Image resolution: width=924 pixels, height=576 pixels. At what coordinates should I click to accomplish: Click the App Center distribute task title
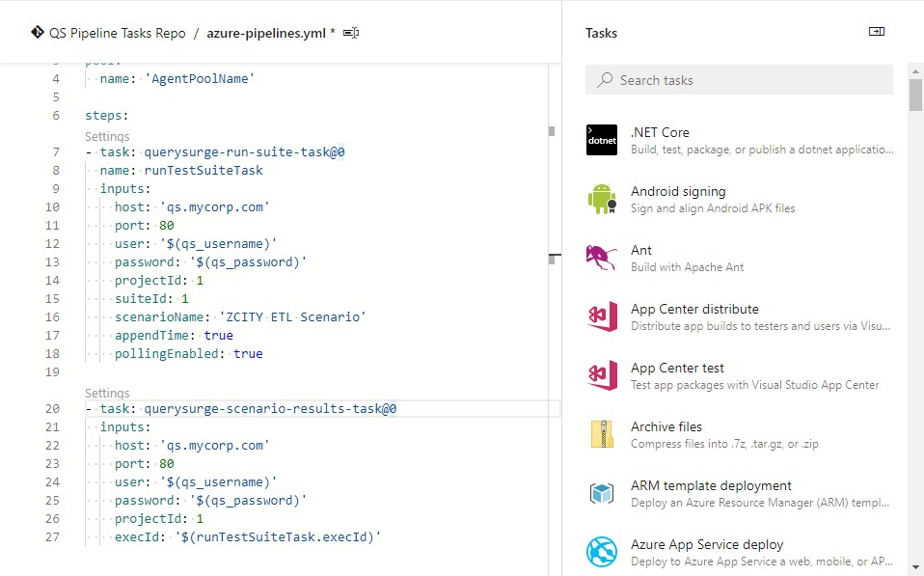point(694,309)
